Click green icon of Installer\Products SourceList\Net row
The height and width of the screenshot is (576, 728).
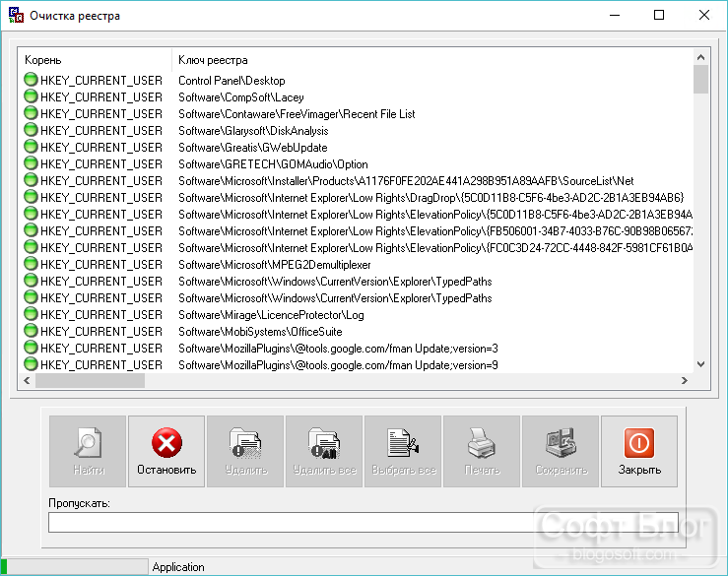(31, 180)
